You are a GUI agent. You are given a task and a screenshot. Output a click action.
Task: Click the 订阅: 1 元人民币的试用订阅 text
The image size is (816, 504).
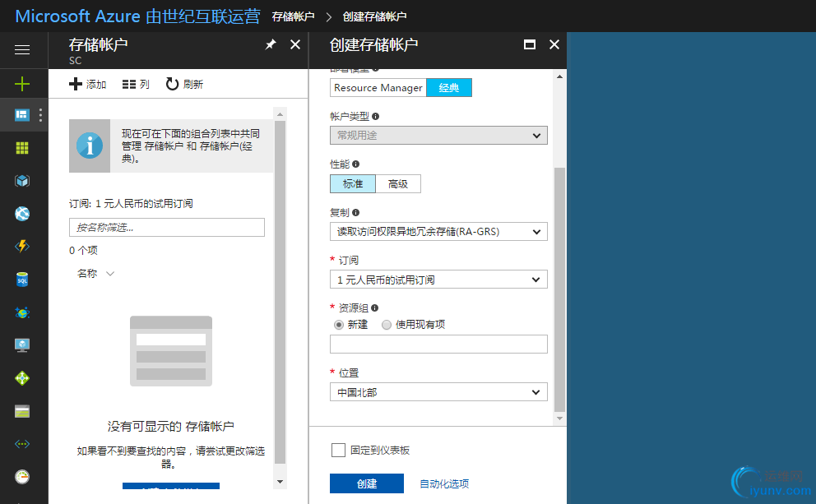[x=131, y=203]
